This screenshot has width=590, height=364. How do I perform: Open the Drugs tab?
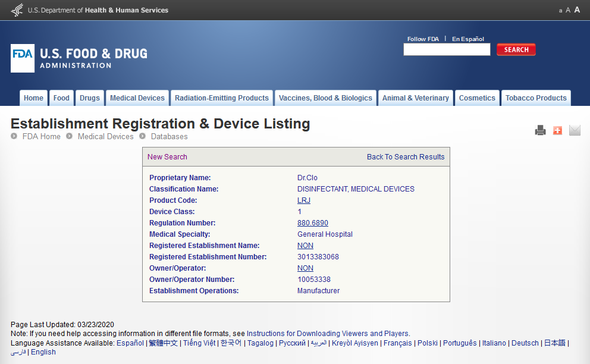tap(90, 98)
